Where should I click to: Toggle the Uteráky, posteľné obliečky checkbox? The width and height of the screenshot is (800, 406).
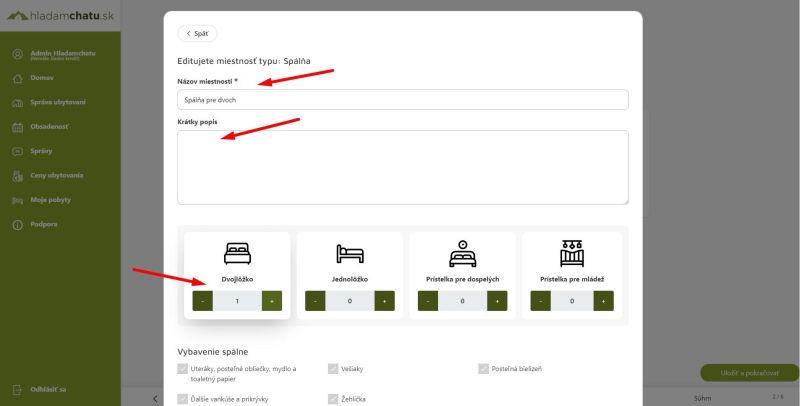[x=183, y=369]
